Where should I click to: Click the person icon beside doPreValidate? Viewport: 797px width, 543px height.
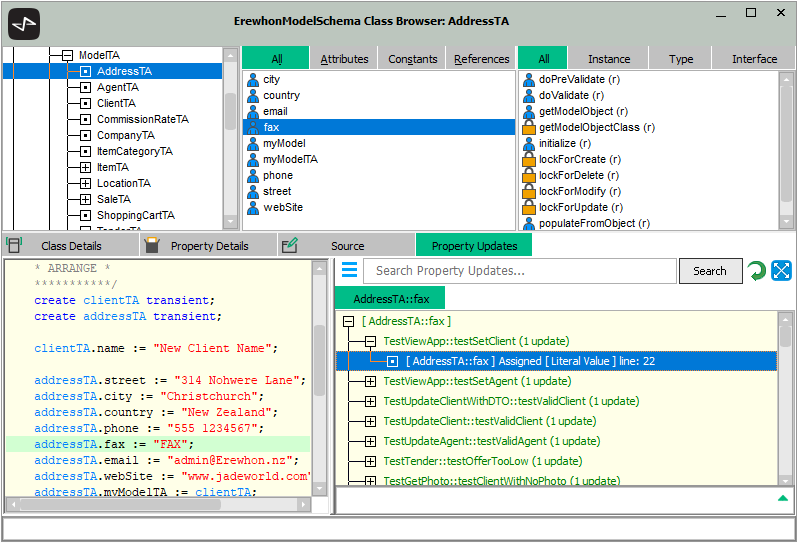pyautogui.click(x=529, y=79)
